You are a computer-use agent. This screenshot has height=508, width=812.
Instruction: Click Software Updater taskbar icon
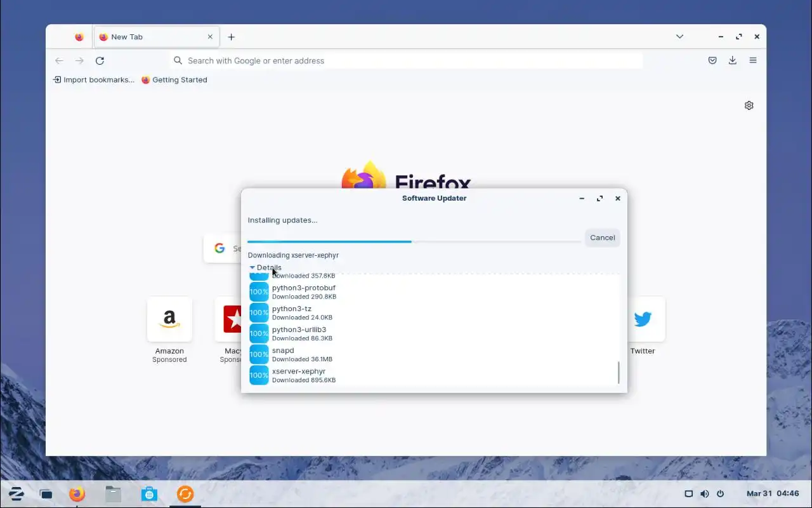(x=185, y=494)
